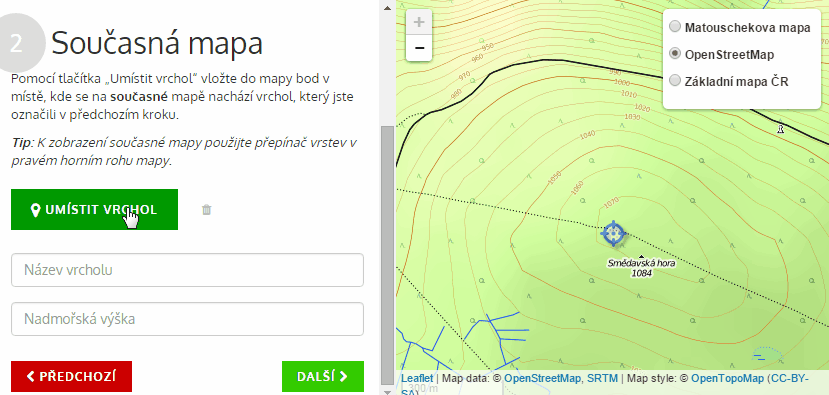This screenshot has width=829, height=395.
Task: Click the monument symbol on black path
Action: point(780,128)
